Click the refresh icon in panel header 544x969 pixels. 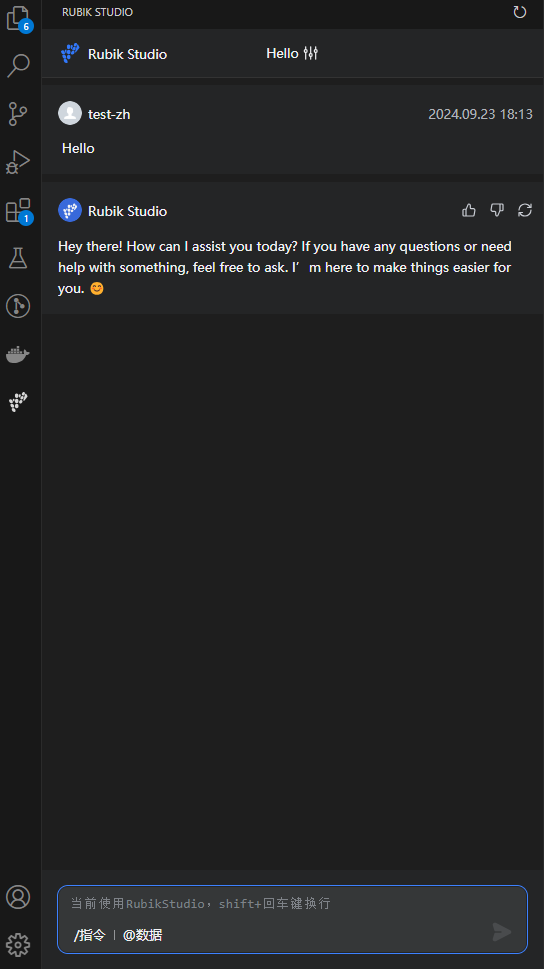click(520, 12)
